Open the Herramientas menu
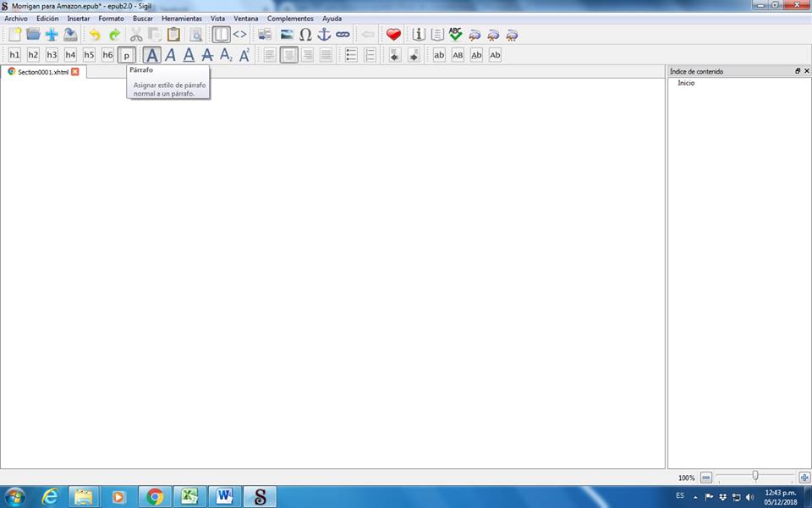The height and width of the screenshot is (508, 812). pyautogui.click(x=181, y=18)
